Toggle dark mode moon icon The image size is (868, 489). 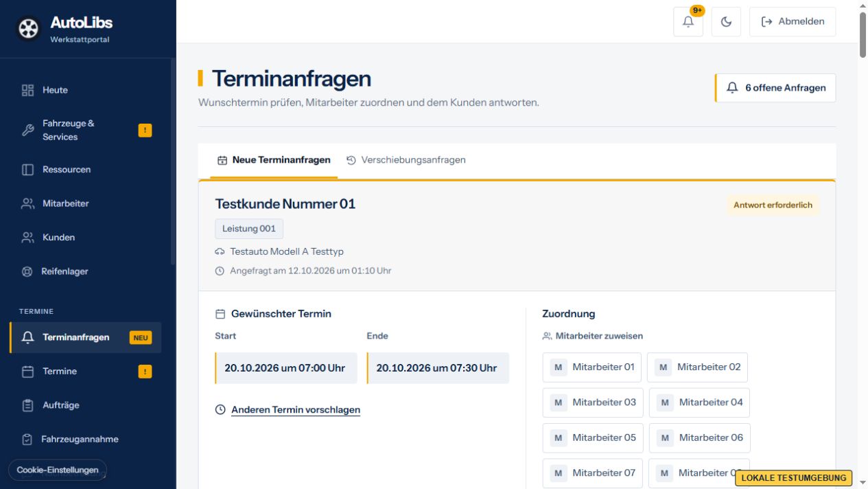pyautogui.click(x=726, y=21)
